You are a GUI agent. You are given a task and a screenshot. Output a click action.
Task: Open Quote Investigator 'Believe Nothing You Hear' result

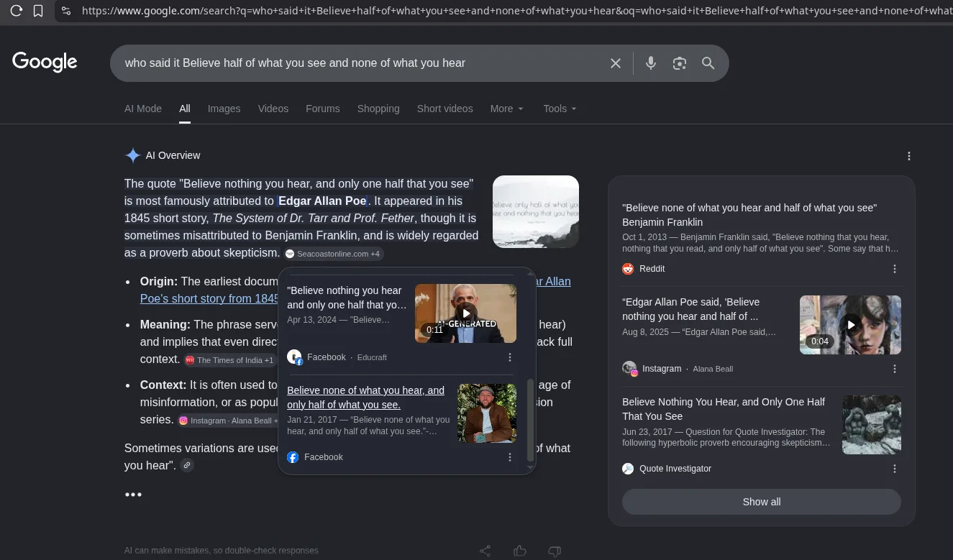coord(724,409)
